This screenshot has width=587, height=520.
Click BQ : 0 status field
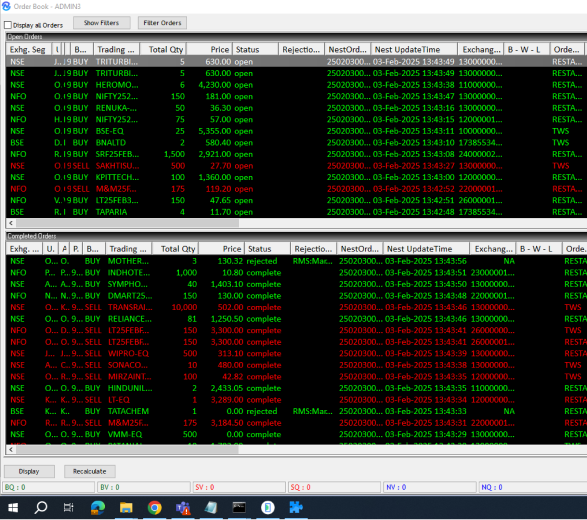[49, 487]
